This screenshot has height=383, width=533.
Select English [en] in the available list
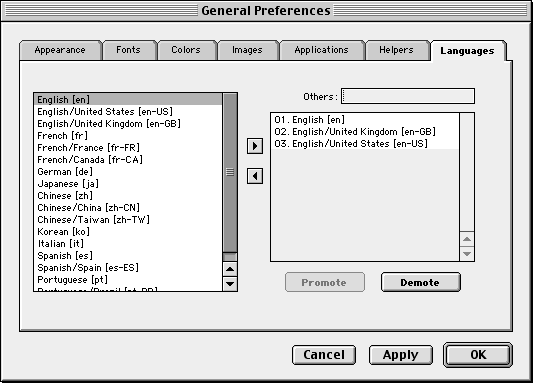click(x=128, y=100)
